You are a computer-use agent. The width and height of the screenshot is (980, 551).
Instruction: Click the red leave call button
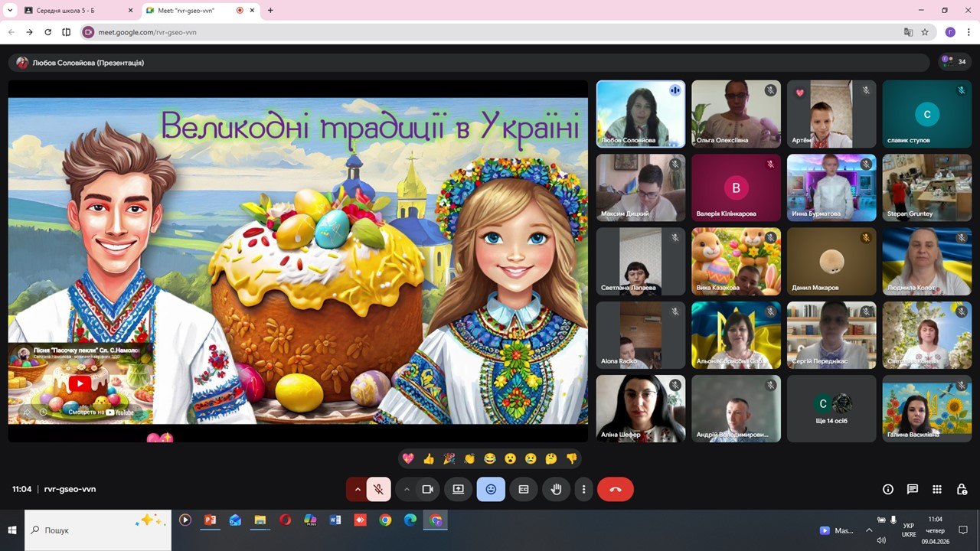coord(615,489)
